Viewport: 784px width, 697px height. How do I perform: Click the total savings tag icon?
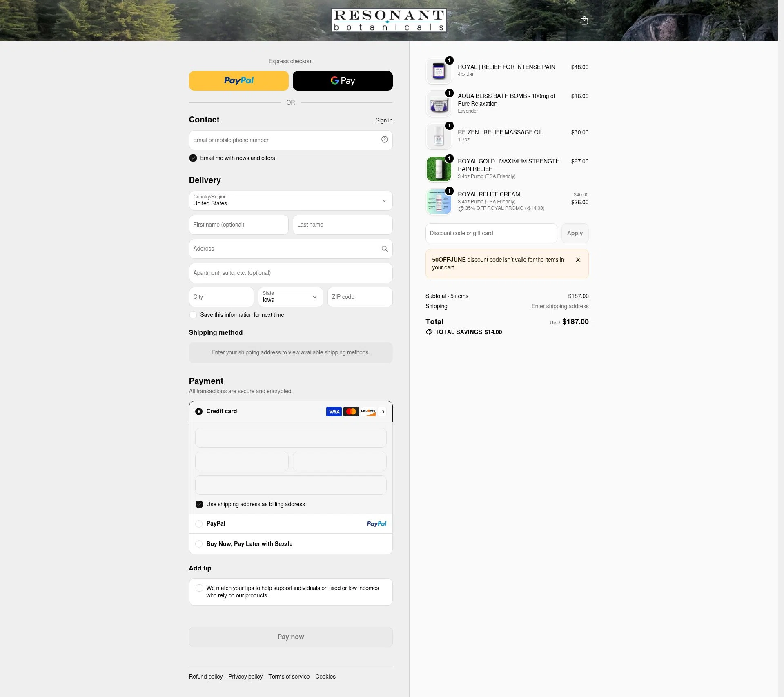[429, 332]
